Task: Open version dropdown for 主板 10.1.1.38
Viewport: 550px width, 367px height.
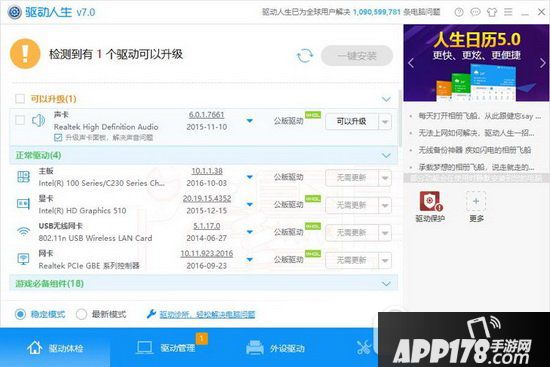Action: pos(250,177)
